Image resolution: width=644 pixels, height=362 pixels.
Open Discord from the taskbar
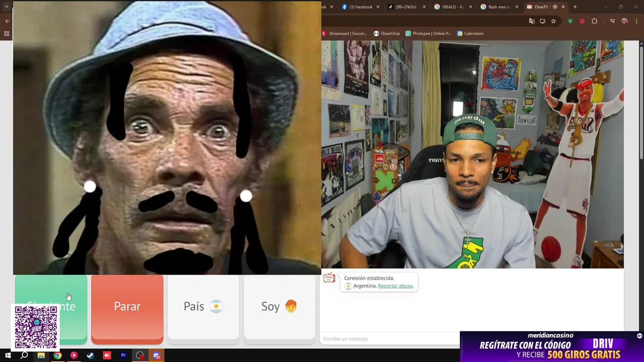(x=156, y=355)
